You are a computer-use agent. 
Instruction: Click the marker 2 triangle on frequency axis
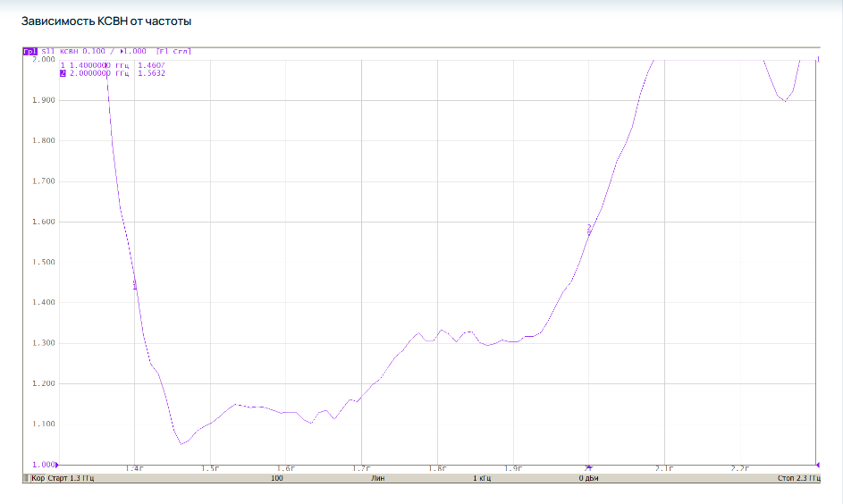point(588,467)
